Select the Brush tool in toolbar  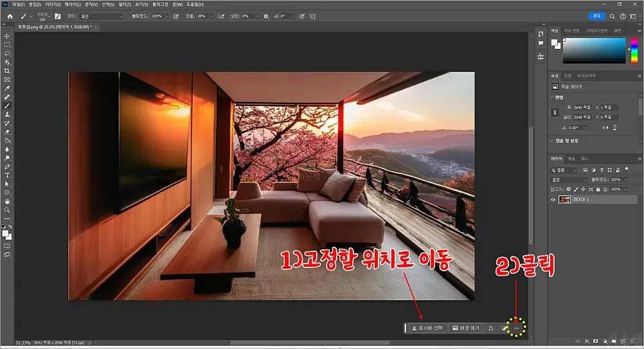(7, 106)
